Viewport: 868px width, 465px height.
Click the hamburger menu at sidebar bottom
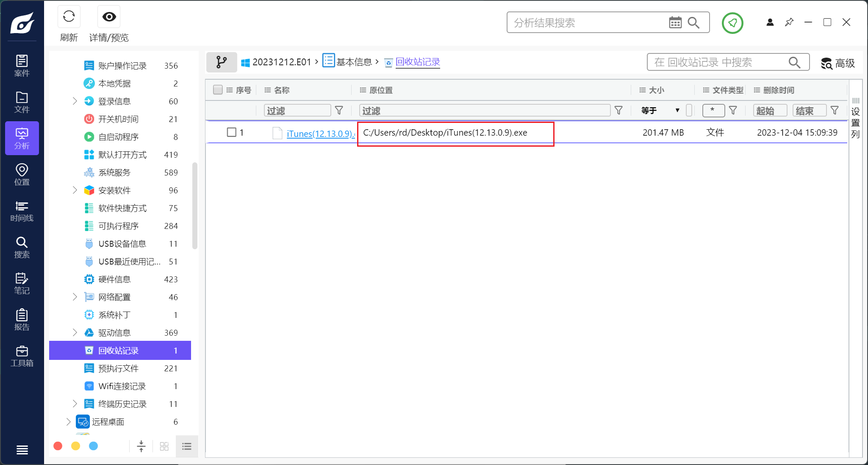[x=22, y=450]
